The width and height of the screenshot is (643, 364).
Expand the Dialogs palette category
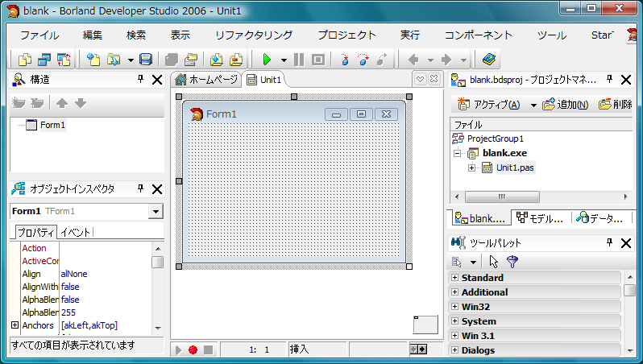coord(454,350)
